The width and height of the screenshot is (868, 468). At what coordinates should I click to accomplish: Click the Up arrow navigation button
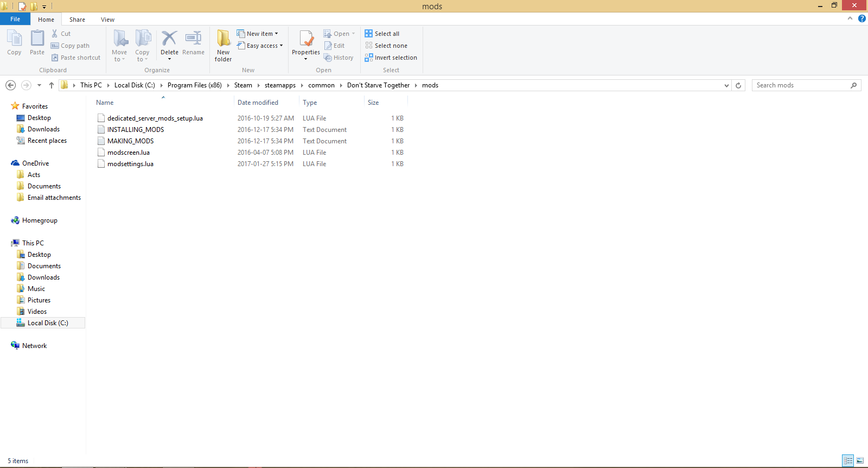click(52, 85)
